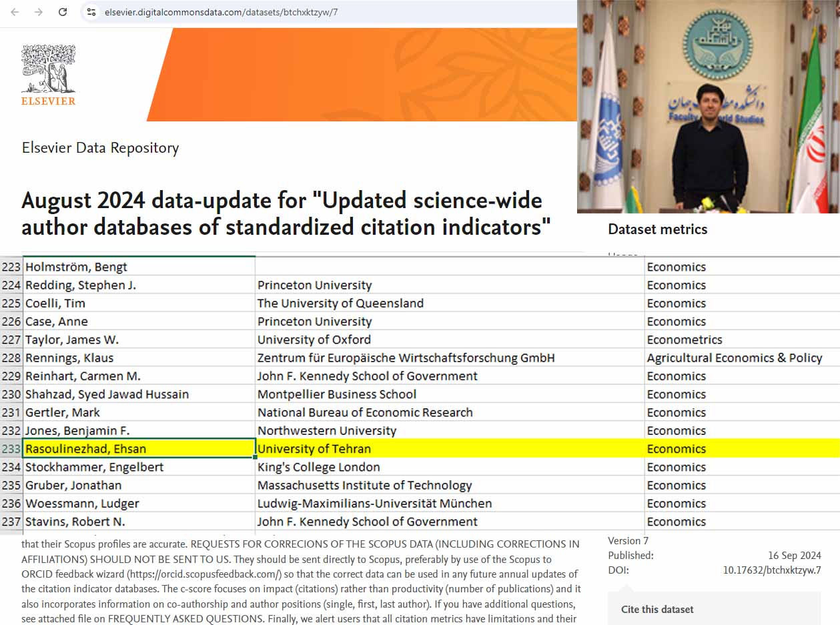The height and width of the screenshot is (625, 840).
Task: Select the cell Stockhammer, Engelbert
Action: [139, 467]
